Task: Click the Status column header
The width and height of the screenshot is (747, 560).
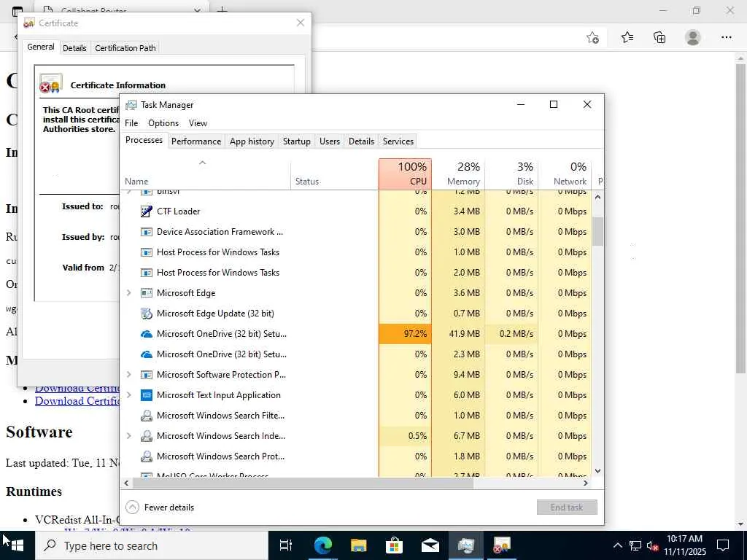Action: tap(334, 174)
